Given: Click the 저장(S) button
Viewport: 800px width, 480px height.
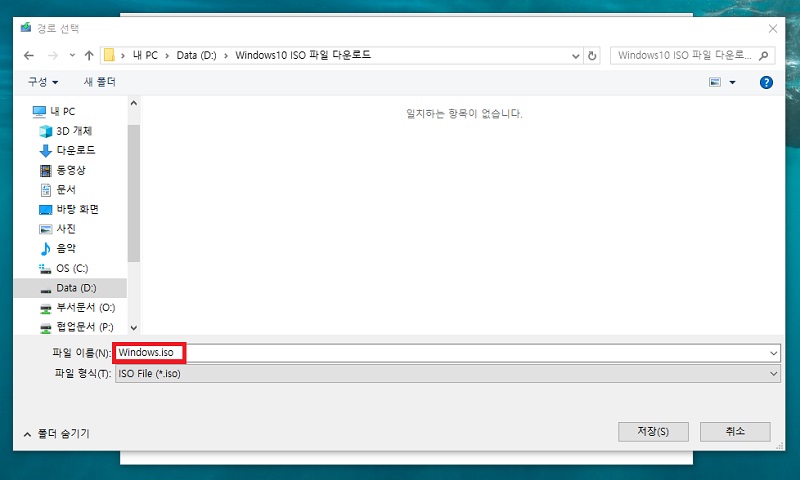Looking at the screenshot, I should (x=653, y=432).
